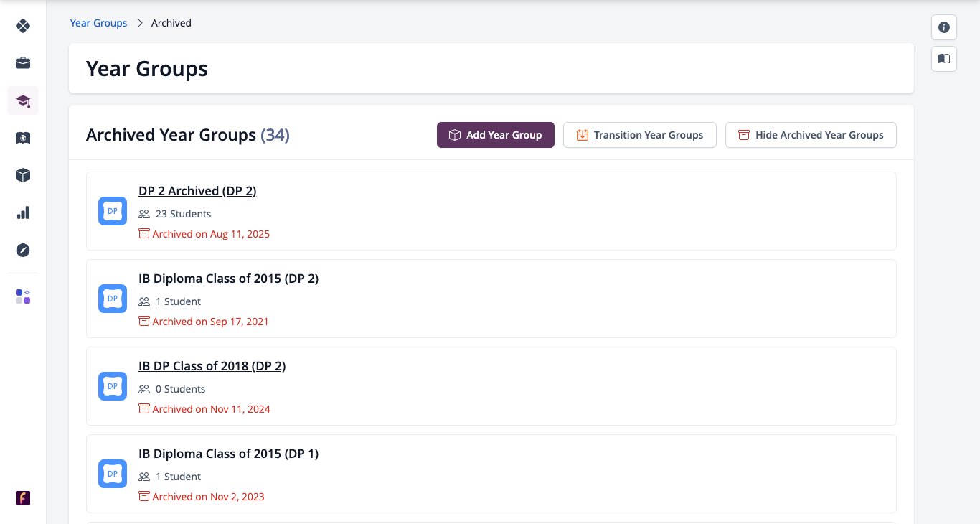Open IB Diploma Class of 2015 (DP 1)
Image resolution: width=980 pixels, height=524 pixels.
228,454
